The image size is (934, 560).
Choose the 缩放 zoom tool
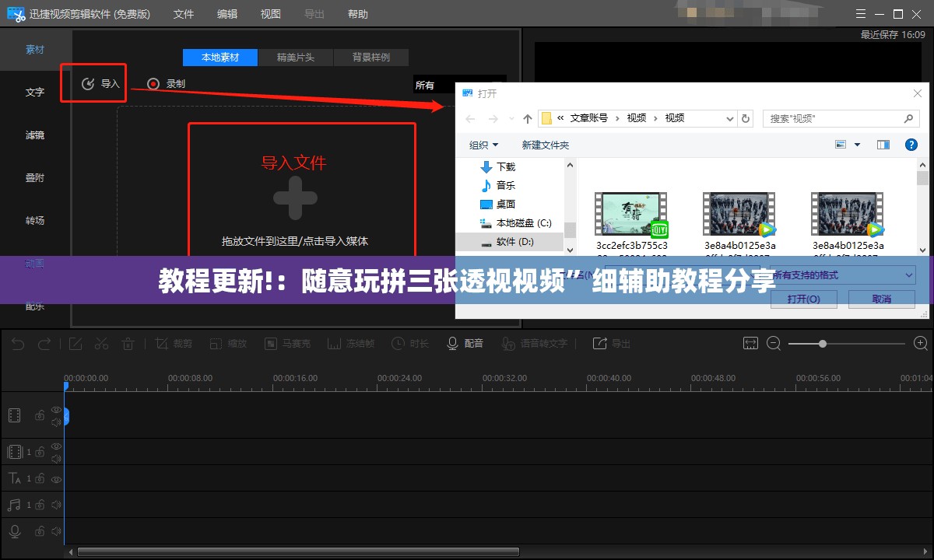[228, 343]
